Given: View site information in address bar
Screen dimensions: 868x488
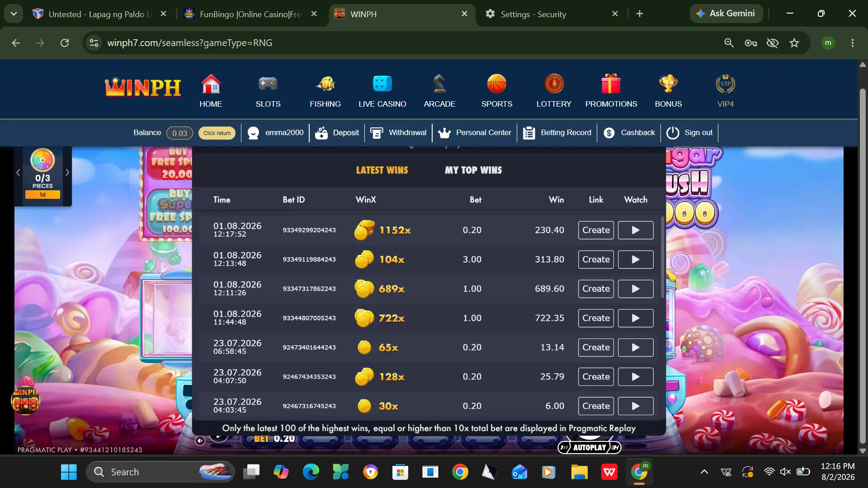Looking at the screenshot, I should [94, 43].
